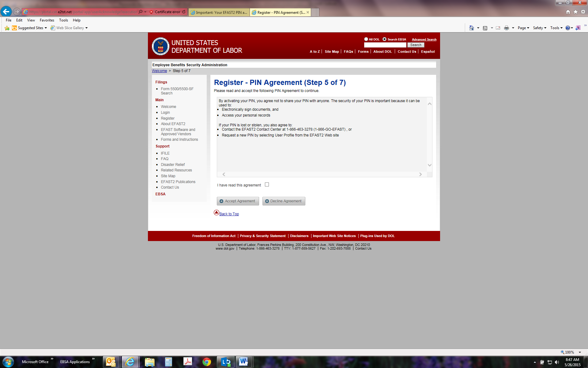Check the 'I have read this agreement' box
Image resolution: width=588 pixels, height=368 pixels.
[x=267, y=185]
